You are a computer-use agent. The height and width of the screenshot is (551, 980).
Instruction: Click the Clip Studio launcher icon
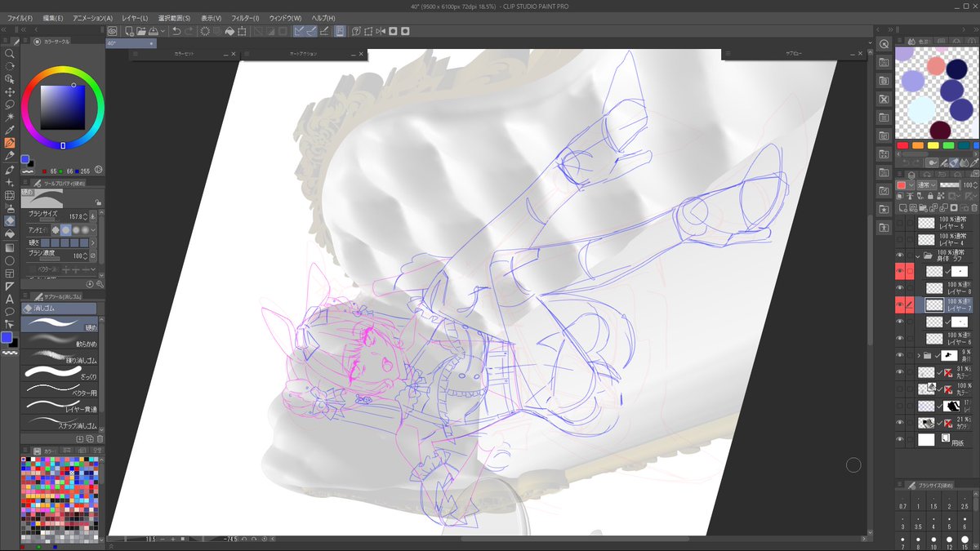pyautogui.click(x=112, y=31)
